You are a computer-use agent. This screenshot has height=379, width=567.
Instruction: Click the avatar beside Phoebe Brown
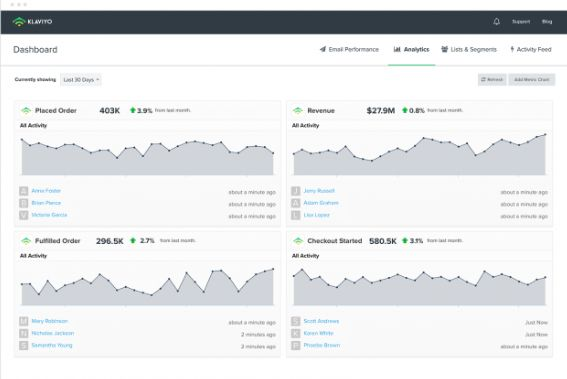(295, 345)
